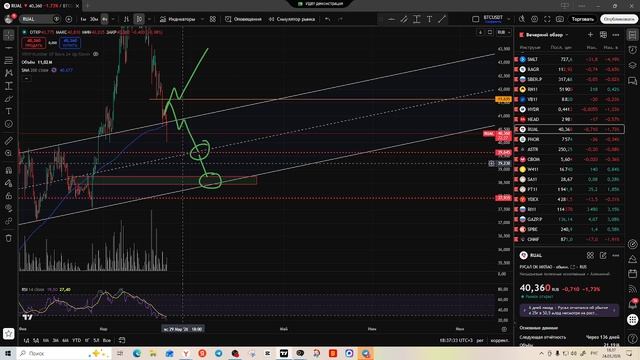Click the Продать sell price button
Screen dimensions: 640x360
click(x=33, y=43)
